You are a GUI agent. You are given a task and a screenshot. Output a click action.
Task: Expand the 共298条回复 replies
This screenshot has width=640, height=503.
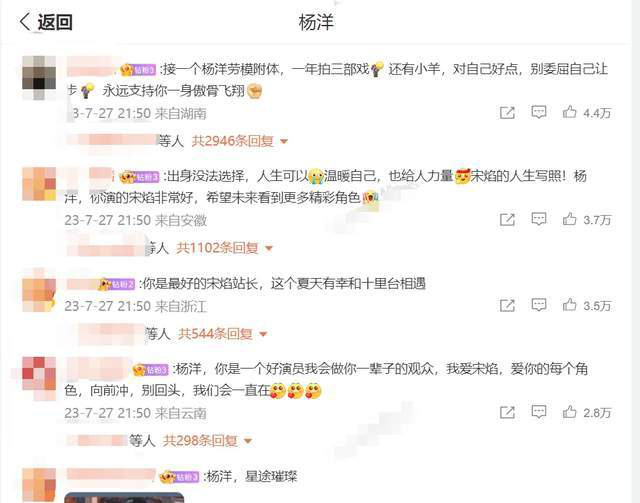208,441
